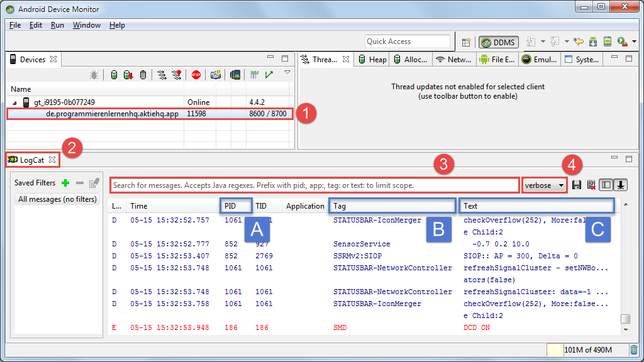
Task: Switch to the File Explorer tab
Action: tap(497, 60)
